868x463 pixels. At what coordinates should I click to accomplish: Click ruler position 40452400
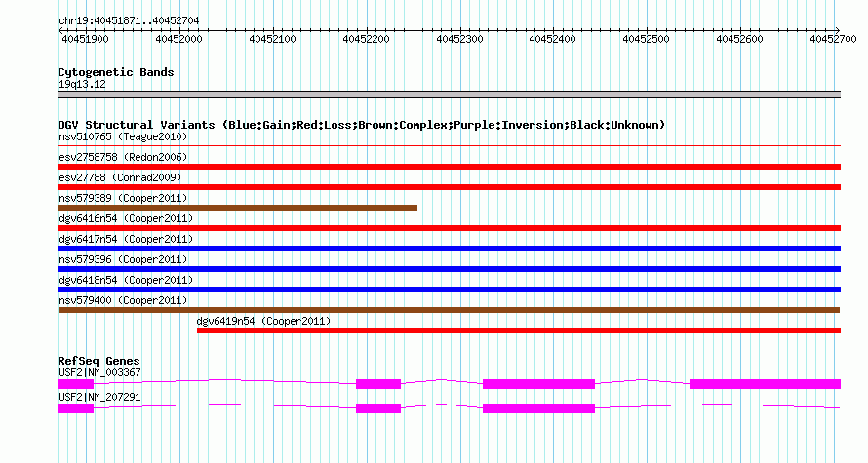pyautogui.click(x=552, y=39)
